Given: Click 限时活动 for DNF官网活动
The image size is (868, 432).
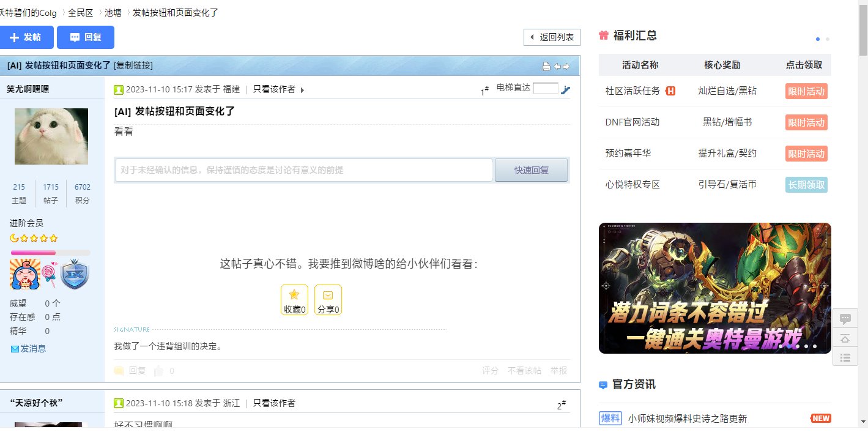Looking at the screenshot, I should click(x=806, y=122).
